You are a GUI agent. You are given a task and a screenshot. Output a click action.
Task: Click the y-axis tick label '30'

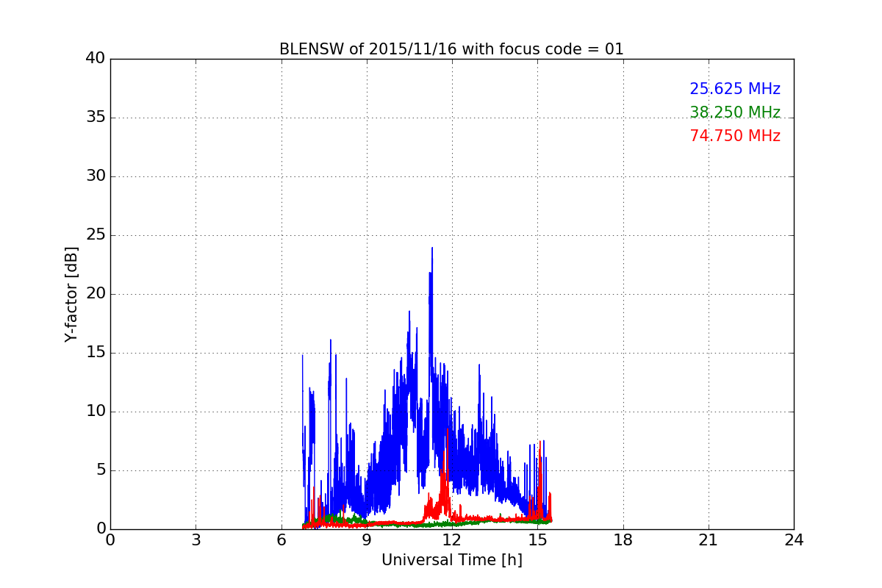point(96,176)
